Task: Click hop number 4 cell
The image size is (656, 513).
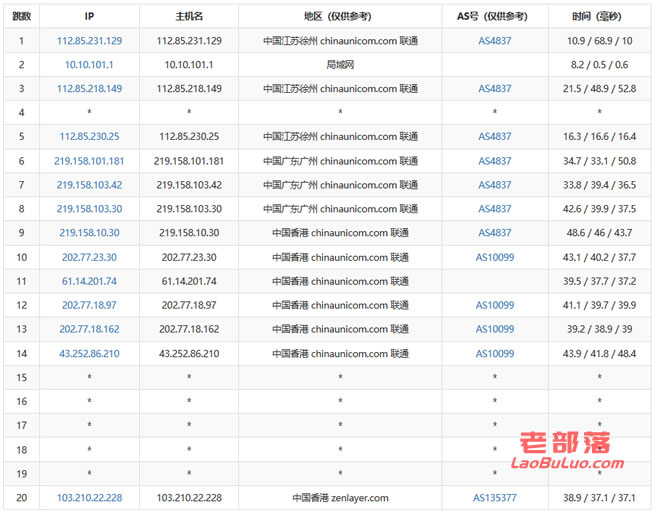Action: [x=21, y=112]
